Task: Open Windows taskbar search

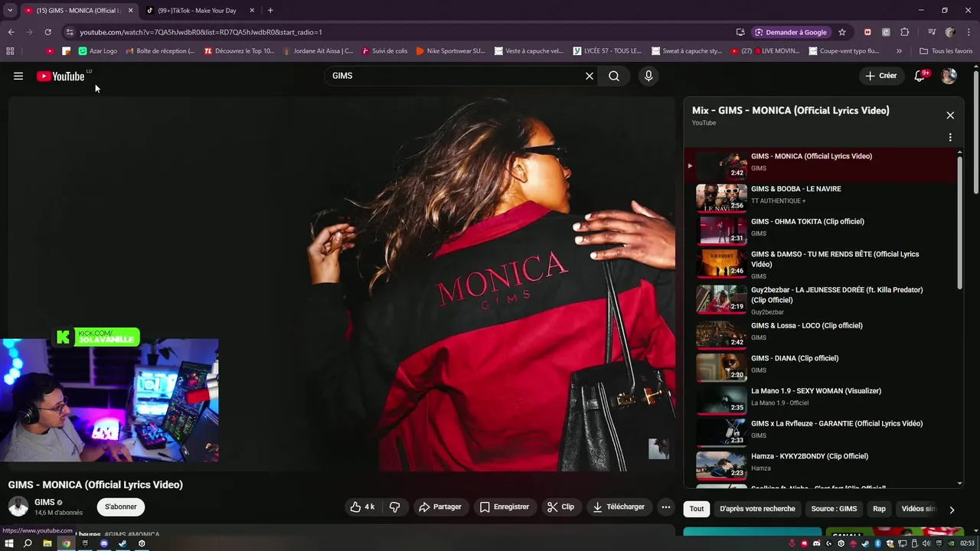Action: 28,543
